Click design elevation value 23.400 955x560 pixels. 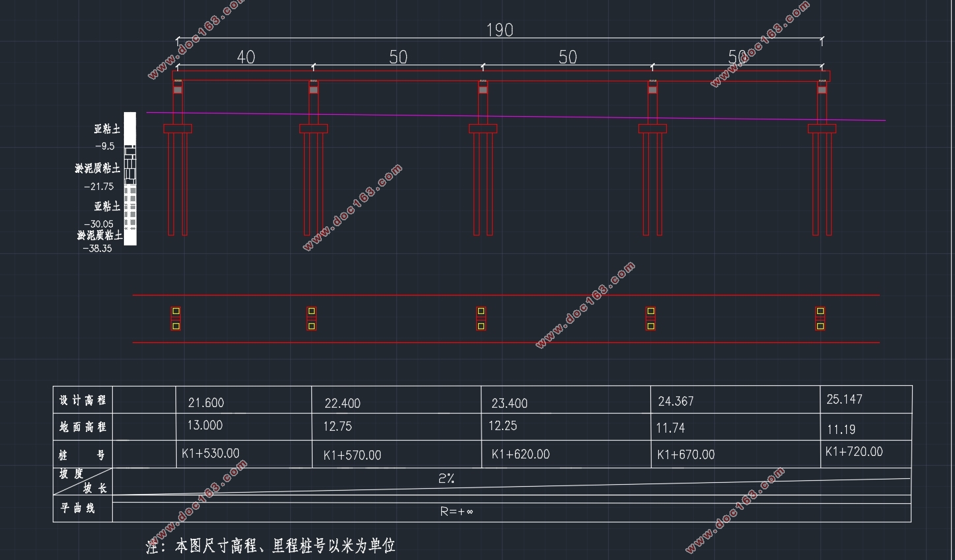(509, 403)
